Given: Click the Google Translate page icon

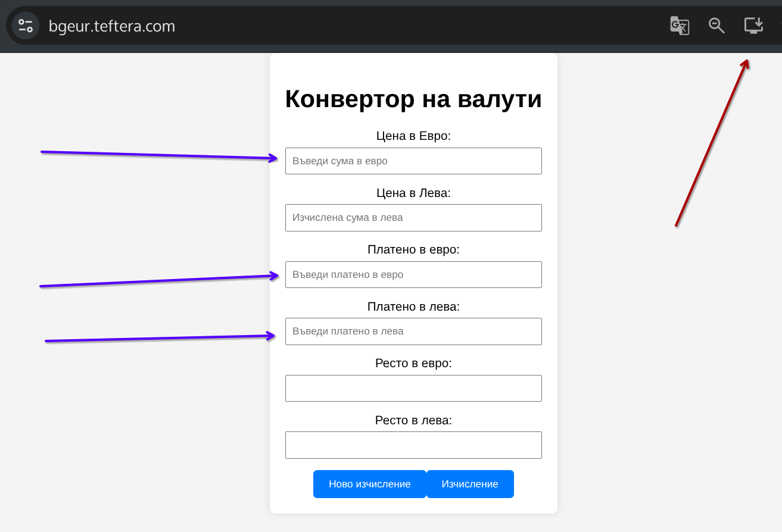Looking at the screenshot, I should click(x=680, y=26).
